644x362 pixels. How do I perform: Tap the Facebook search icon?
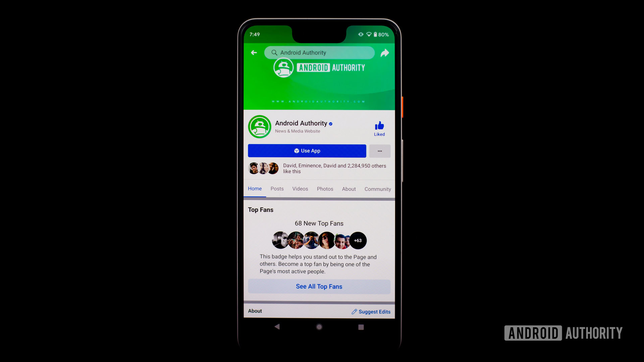click(274, 52)
